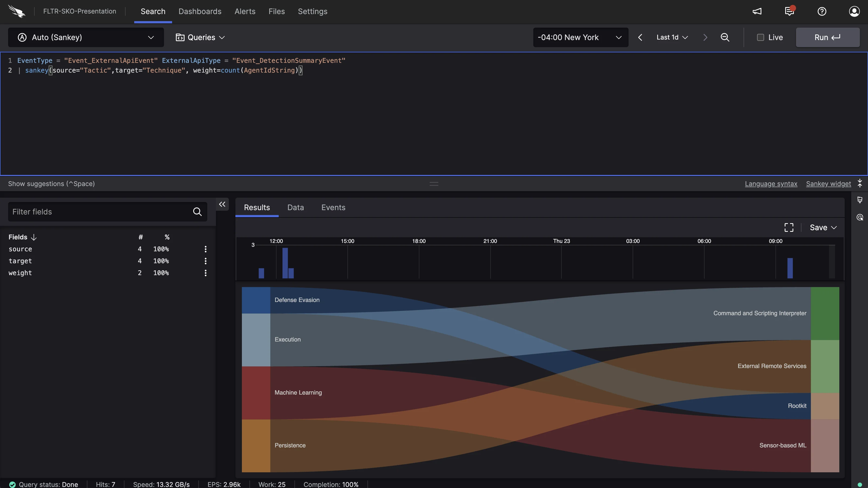Open the source field options menu
Image resolution: width=868 pixels, height=488 pixels.
[206, 249]
